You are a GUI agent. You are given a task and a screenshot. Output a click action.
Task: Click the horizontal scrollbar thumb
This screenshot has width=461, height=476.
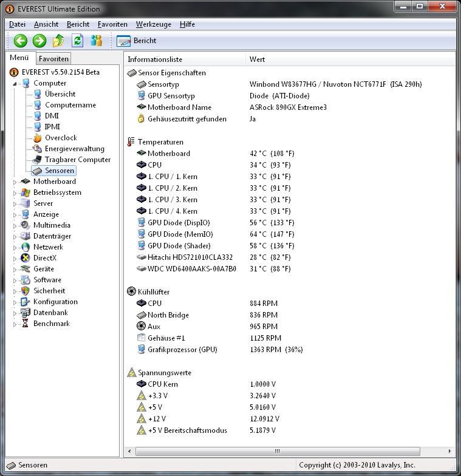click(278, 451)
